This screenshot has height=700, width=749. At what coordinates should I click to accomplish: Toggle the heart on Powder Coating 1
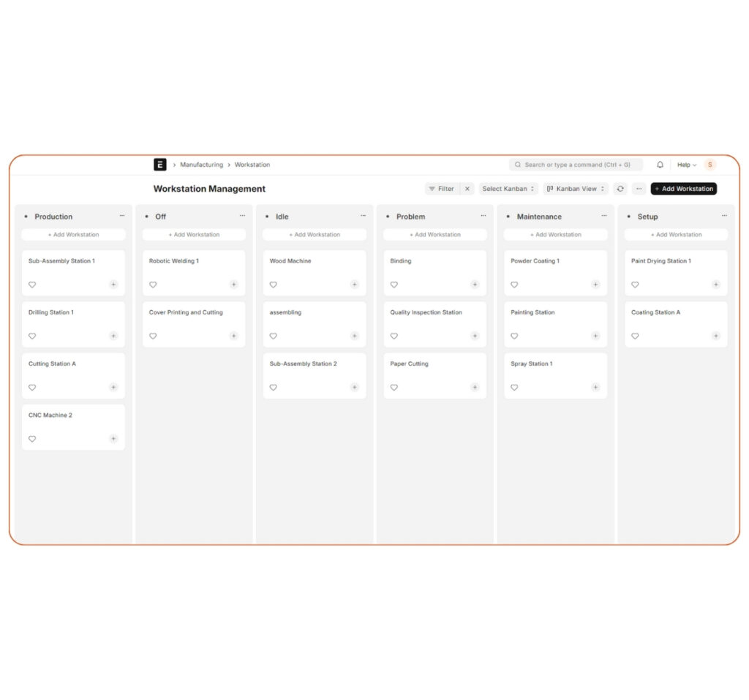click(514, 285)
